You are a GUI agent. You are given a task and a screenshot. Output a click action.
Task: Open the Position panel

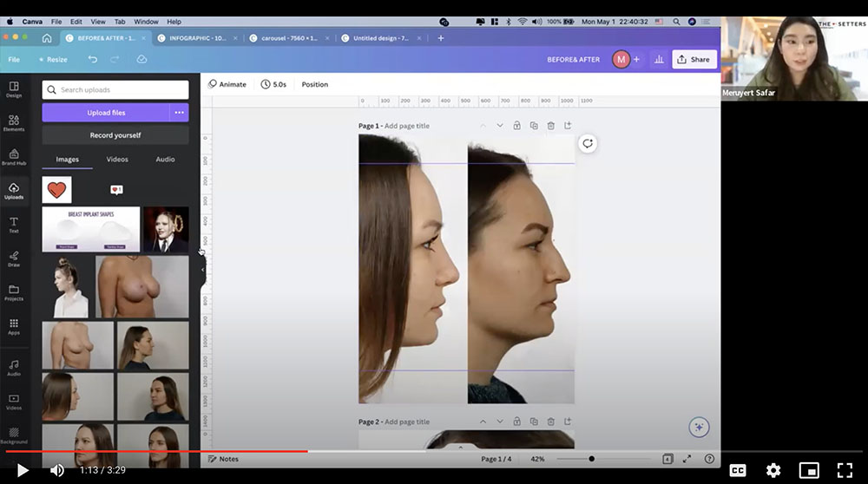[314, 84]
